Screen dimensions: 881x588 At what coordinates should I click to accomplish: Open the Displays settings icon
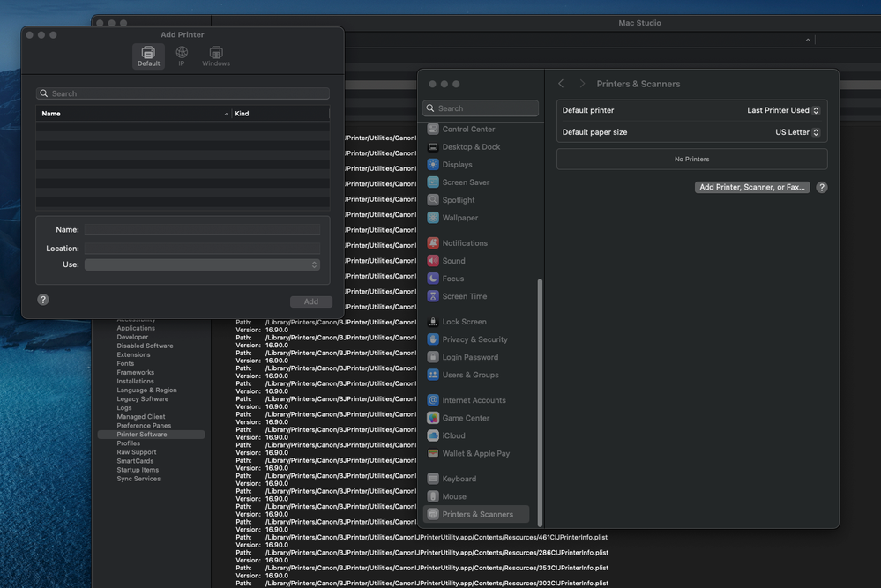433,165
